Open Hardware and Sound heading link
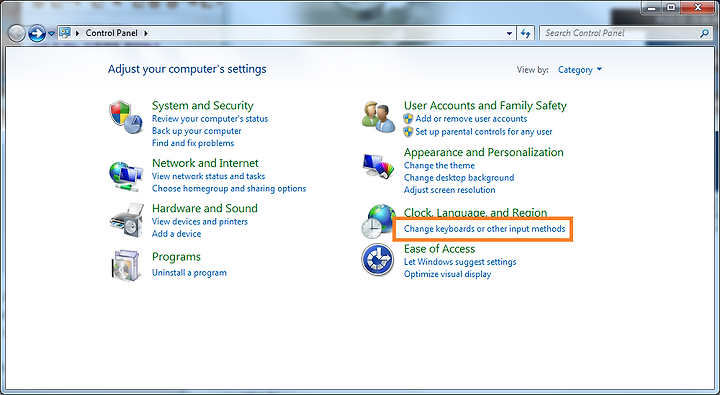Screen dimensions: 720x395 tap(205, 209)
